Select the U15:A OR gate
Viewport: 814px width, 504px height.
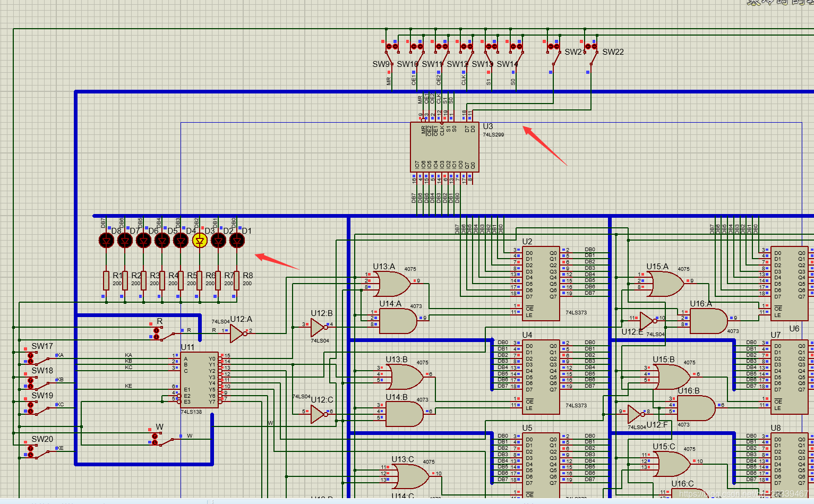pyautogui.click(x=666, y=284)
